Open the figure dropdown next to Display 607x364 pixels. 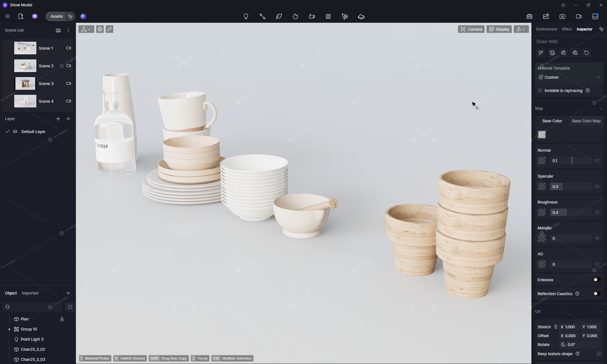pyautogui.click(x=521, y=29)
